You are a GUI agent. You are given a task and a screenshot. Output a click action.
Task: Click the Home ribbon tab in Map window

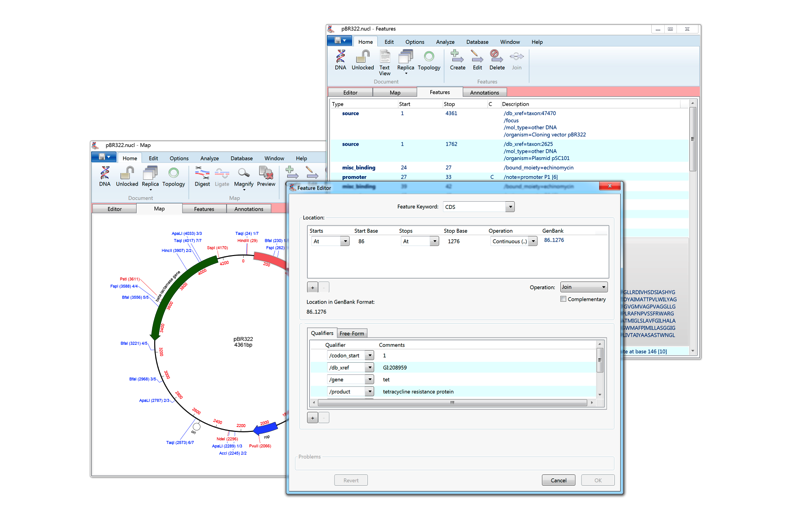(x=130, y=158)
